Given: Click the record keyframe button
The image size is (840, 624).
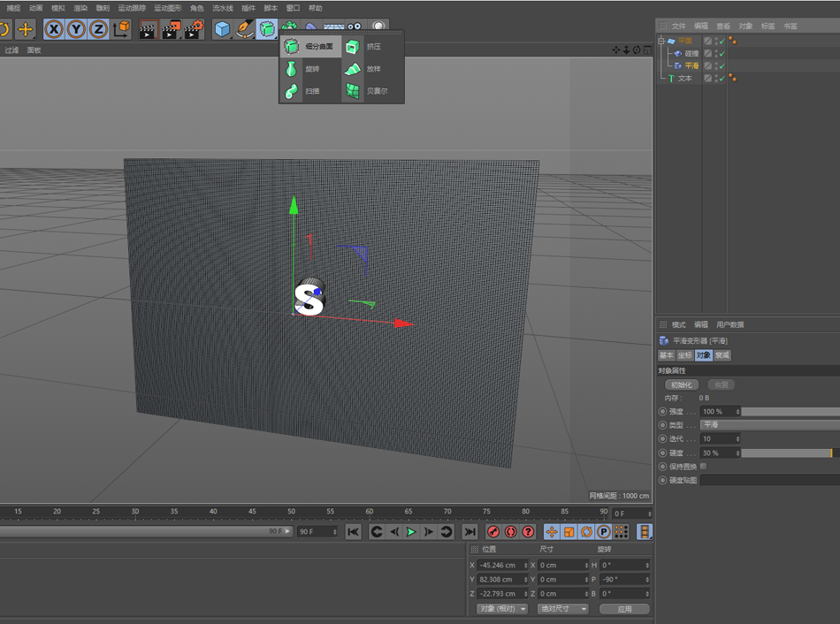Looking at the screenshot, I should 493,532.
